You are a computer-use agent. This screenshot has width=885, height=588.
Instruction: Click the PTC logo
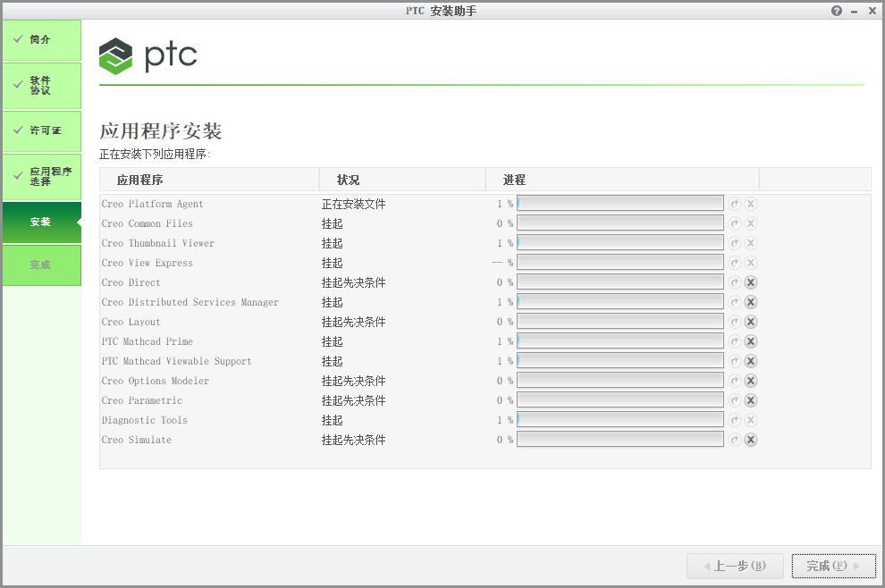[147, 56]
